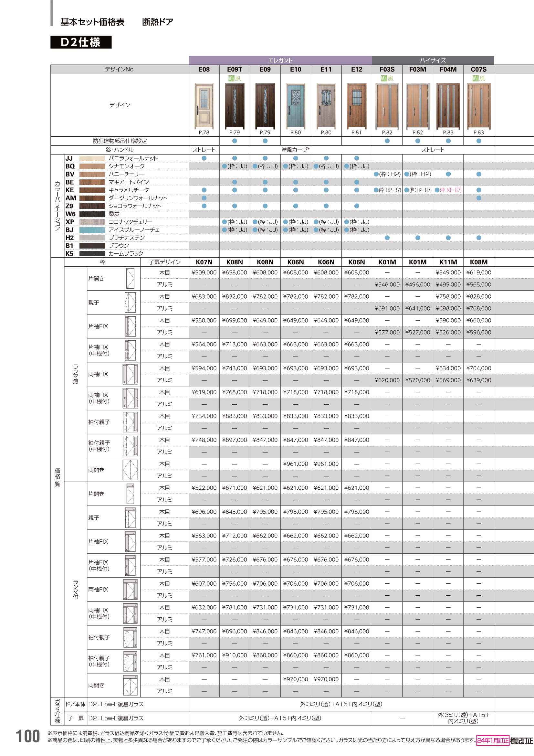Click the crime-prevention dot under E09T

(x=235, y=141)
